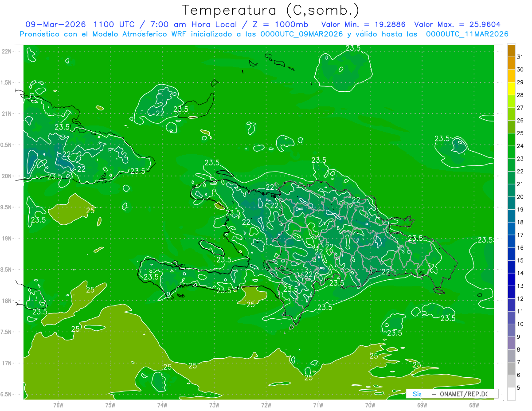Image resolution: width=532 pixels, height=411 pixels.
Task: Click the '21' value on the color scale
Action: pos(520,184)
